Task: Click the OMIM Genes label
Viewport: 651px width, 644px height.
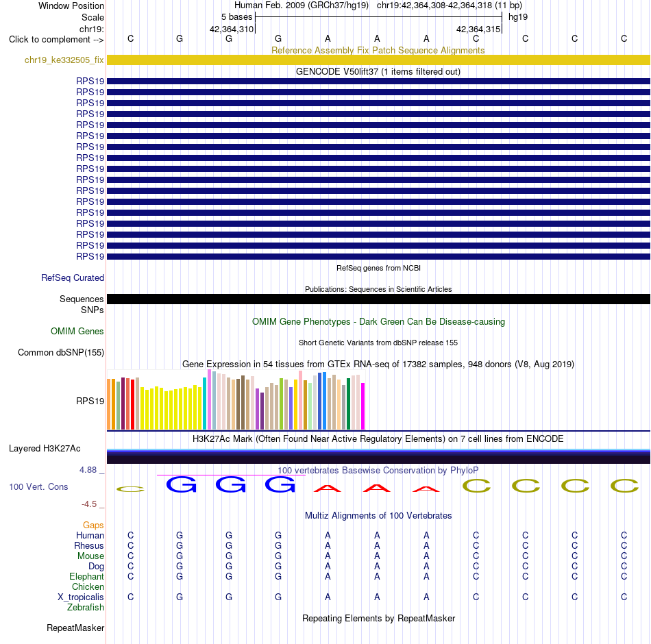Action: pos(77,332)
